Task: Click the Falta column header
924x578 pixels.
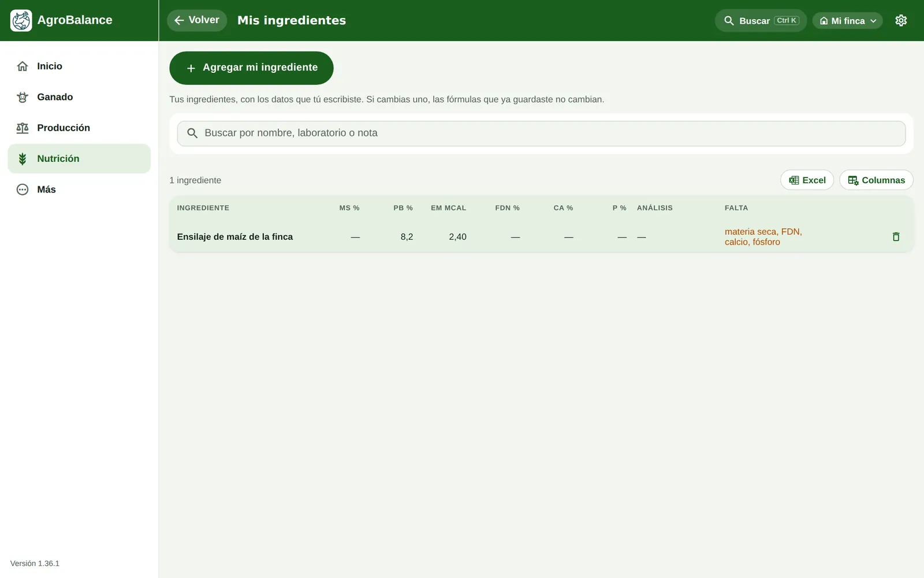Action: click(736, 208)
